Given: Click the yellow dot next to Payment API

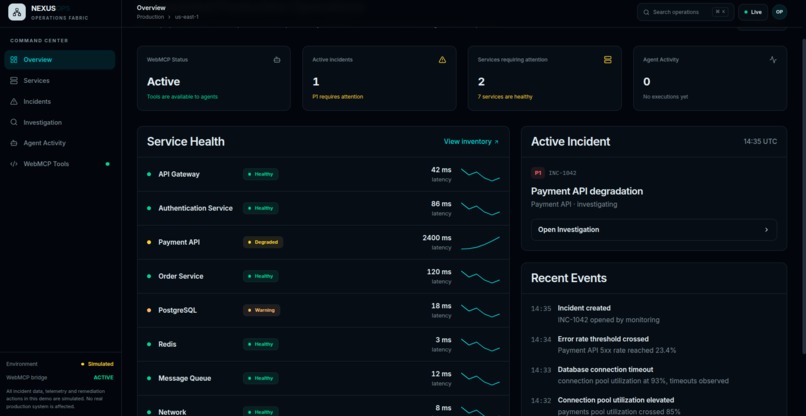Looking at the screenshot, I should (x=149, y=242).
